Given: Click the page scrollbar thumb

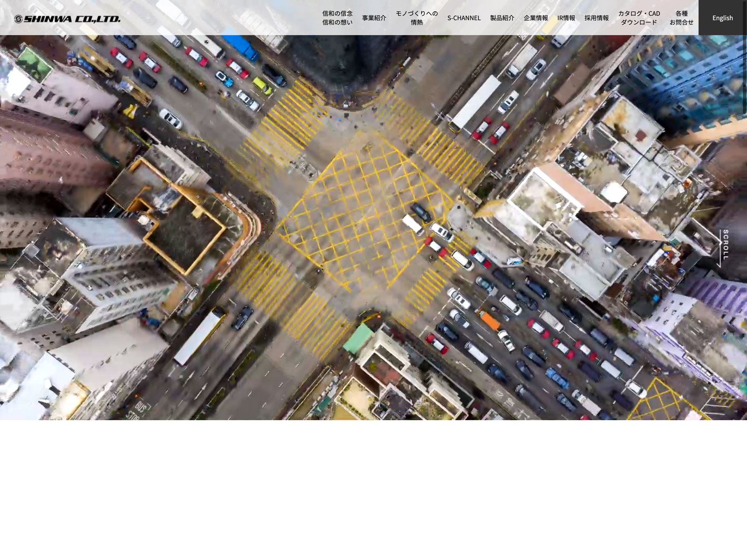Looking at the screenshot, I should point(745,56).
